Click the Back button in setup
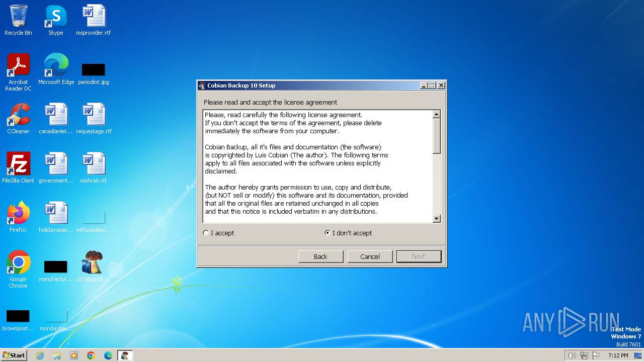Screen dimensions: 644x362 (320, 256)
